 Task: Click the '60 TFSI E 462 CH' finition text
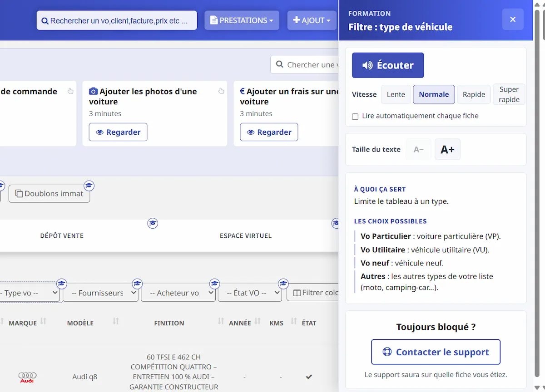(173, 357)
